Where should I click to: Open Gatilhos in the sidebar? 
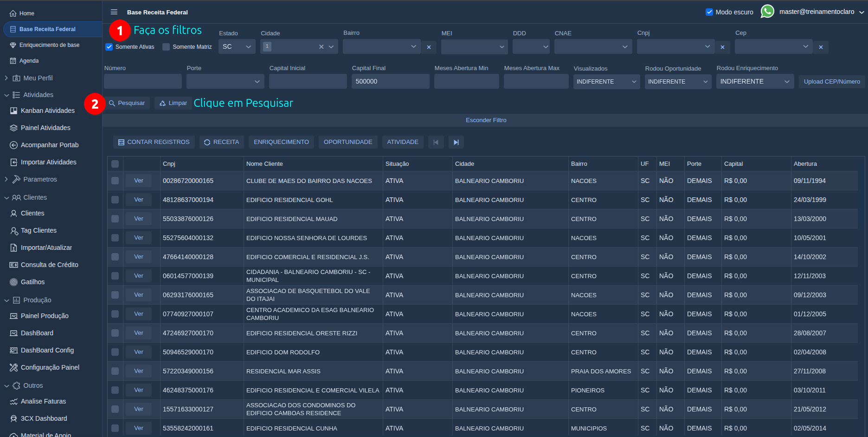point(33,282)
